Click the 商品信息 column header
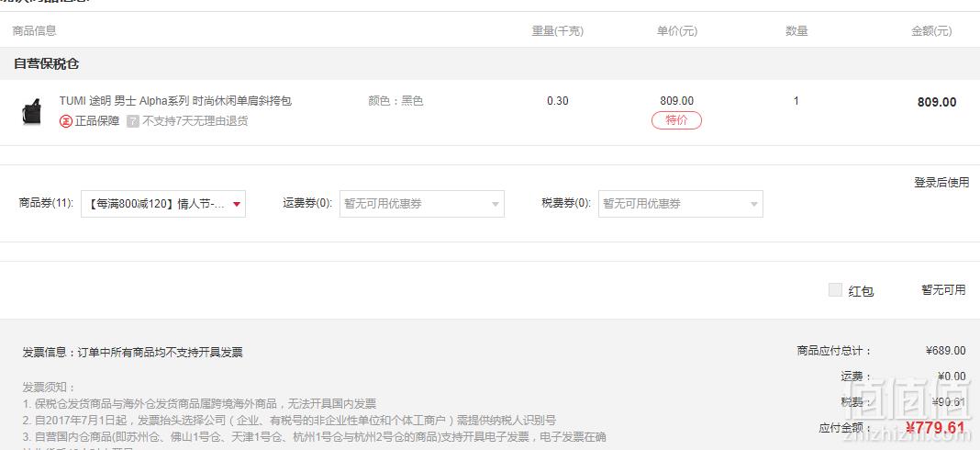Image resolution: width=980 pixels, height=450 pixels. pos(34,30)
